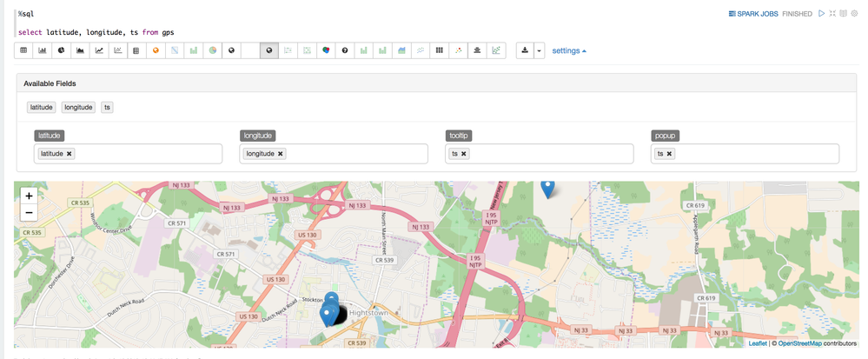Open download options dropdown arrow
Screen dimensions: 868x359
tap(539, 50)
